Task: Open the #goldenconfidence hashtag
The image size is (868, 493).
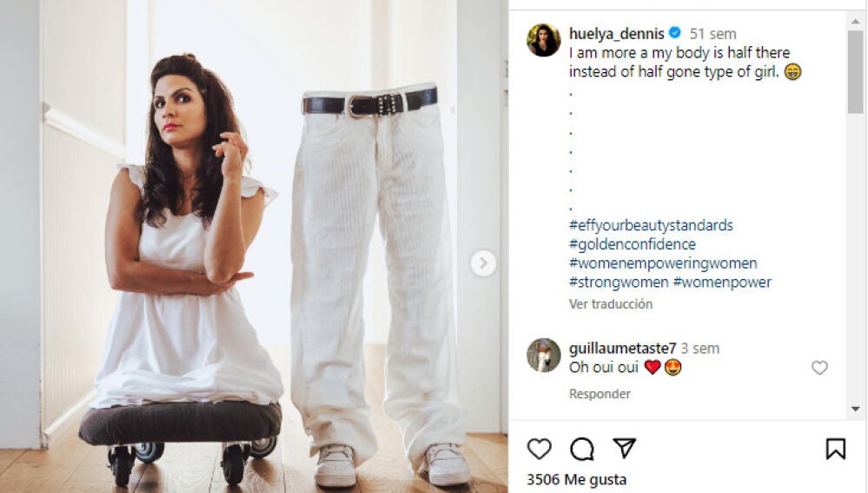Action: pos(633,244)
